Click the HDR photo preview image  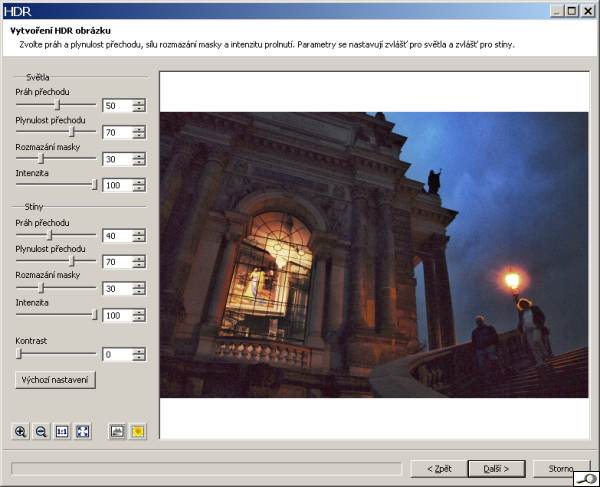pyautogui.click(x=373, y=254)
